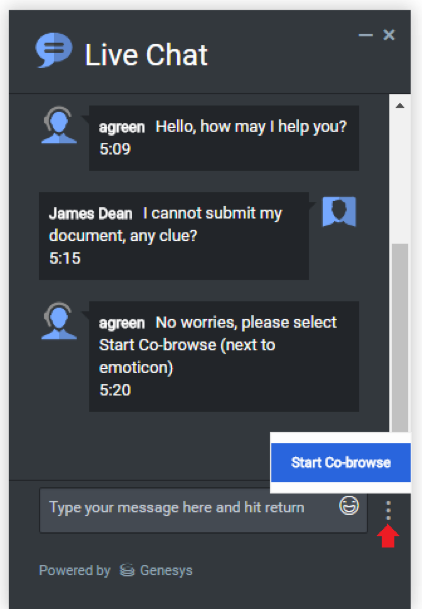The width and height of the screenshot is (422, 609).
Task: Click the gray scrollbar thumb of the chat transcript
Action: pyautogui.click(x=400, y=337)
